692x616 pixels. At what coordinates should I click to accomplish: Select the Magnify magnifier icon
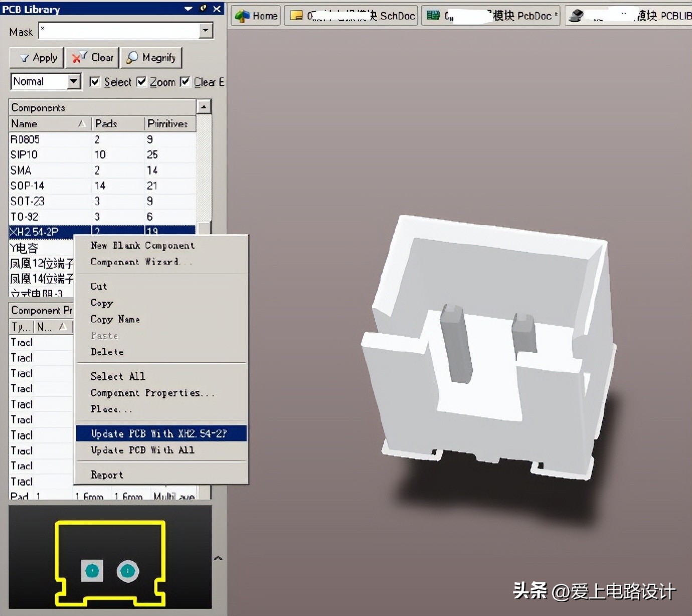pyautogui.click(x=132, y=57)
